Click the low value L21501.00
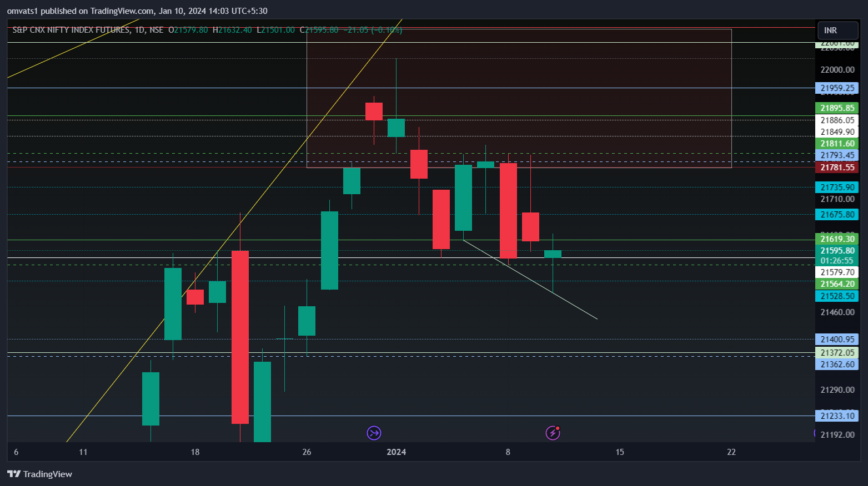This screenshot has width=868, height=486. point(275,30)
